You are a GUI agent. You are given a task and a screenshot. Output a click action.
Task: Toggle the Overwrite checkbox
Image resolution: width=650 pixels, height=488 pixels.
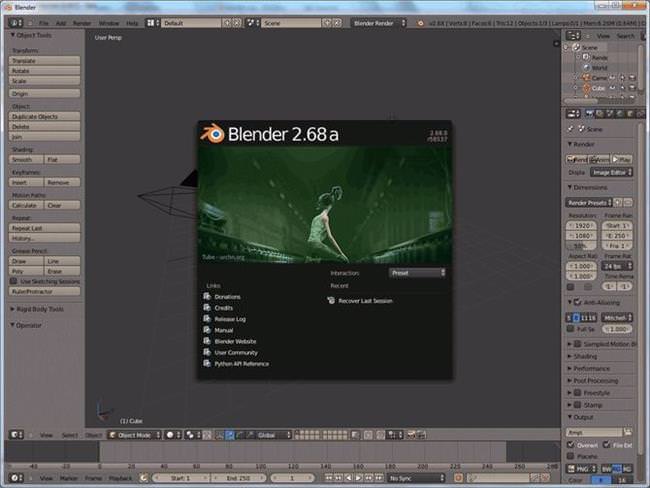tap(571, 445)
